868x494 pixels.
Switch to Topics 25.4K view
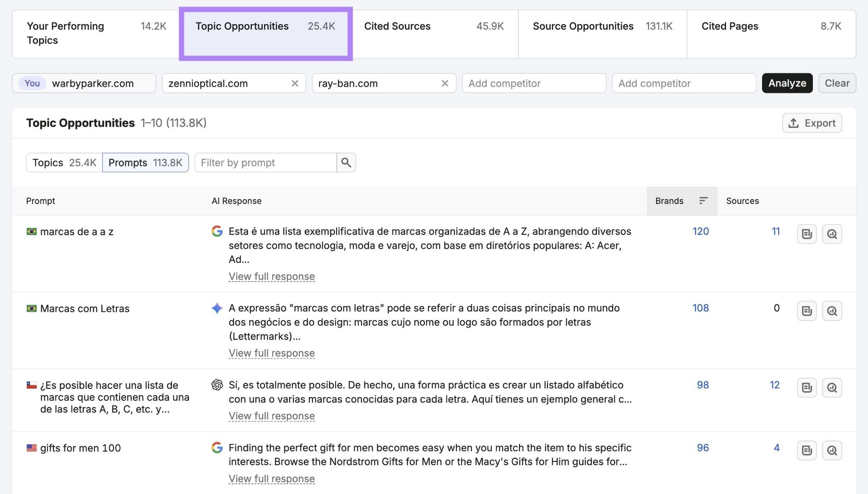tap(64, 162)
